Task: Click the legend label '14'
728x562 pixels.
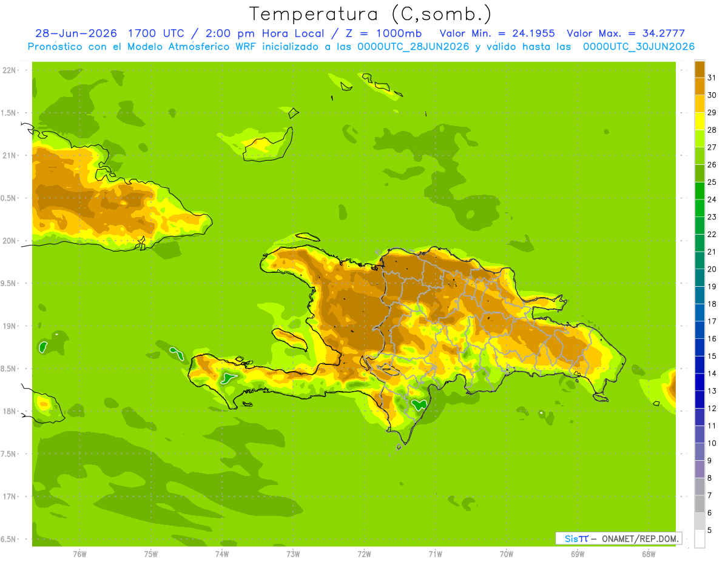Action: click(x=712, y=373)
